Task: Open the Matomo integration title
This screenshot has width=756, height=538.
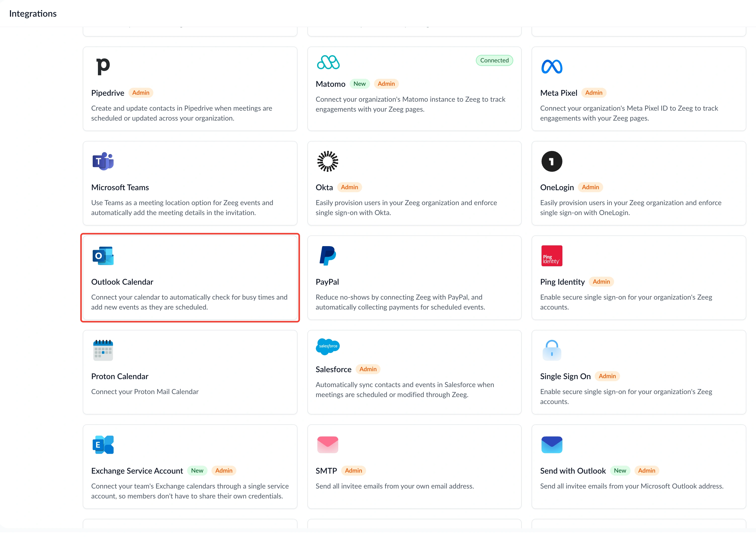Action: (330, 84)
